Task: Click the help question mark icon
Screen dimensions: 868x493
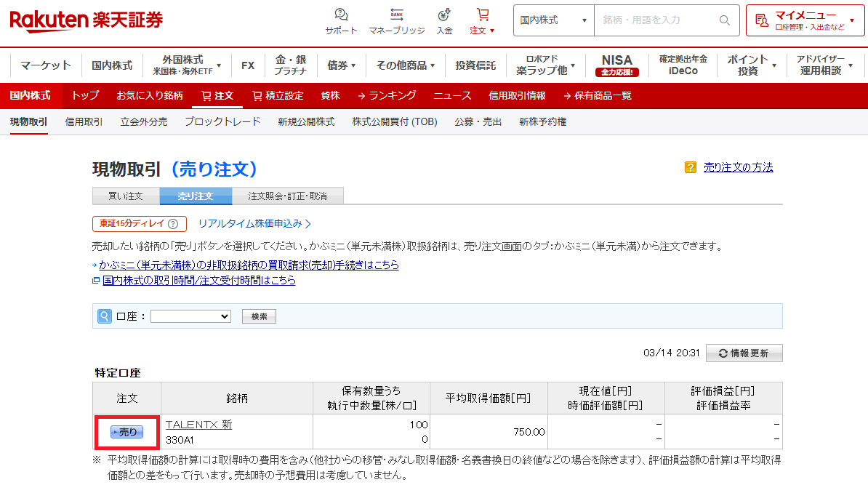Action: [691, 167]
